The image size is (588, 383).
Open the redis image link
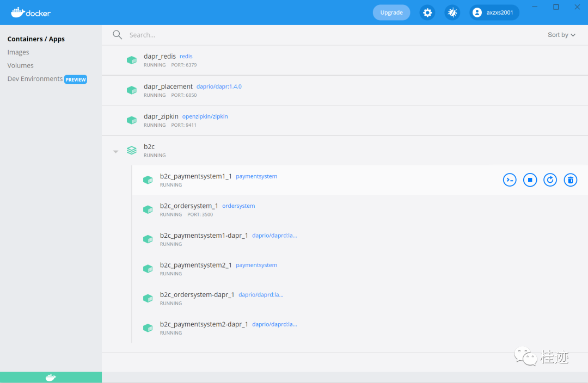pyautogui.click(x=186, y=56)
